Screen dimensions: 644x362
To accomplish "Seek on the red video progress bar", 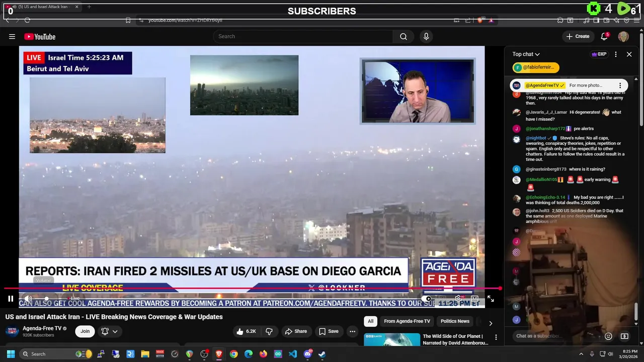I will point(253,289).
